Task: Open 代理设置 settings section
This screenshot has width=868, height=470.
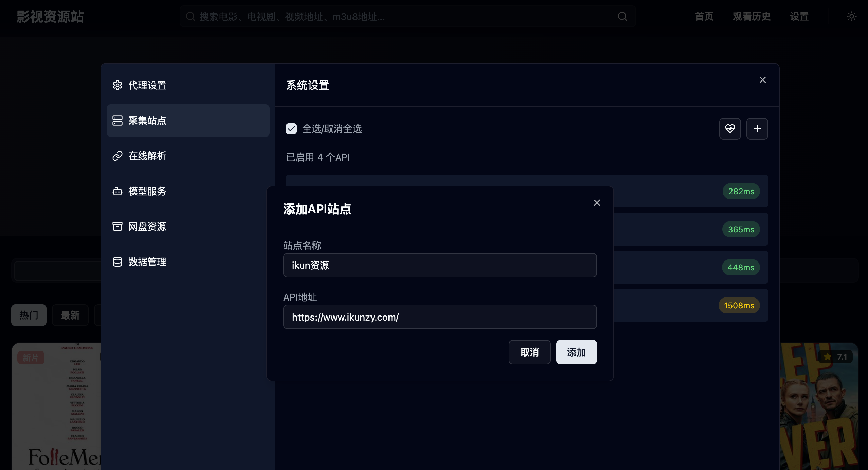Action: click(x=188, y=85)
